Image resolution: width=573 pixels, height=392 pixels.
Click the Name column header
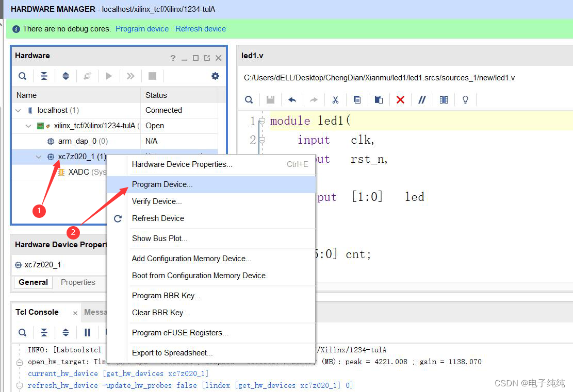coord(76,95)
